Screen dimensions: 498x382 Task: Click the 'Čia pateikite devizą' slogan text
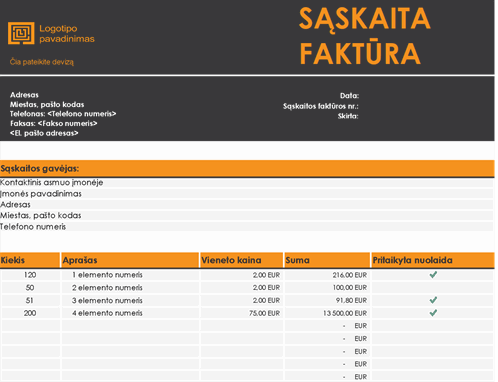pyautogui.click(x=42, y=62)
